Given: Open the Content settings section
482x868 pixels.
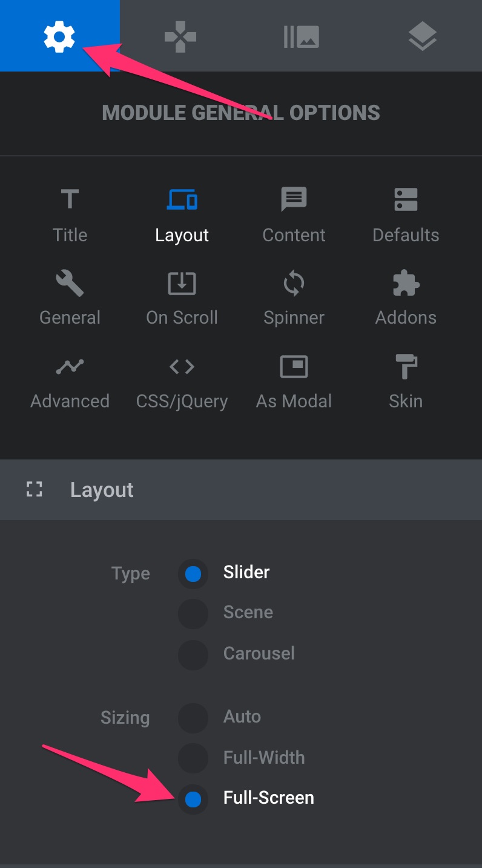Looking at the screenshot, I should pyautogui.click(x=294, y=215).
